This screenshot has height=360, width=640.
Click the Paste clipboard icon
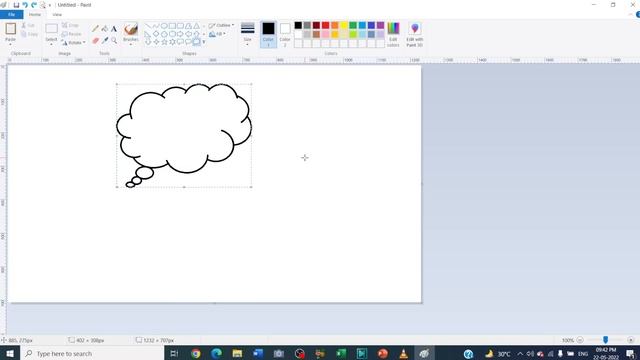pos(11,29)
